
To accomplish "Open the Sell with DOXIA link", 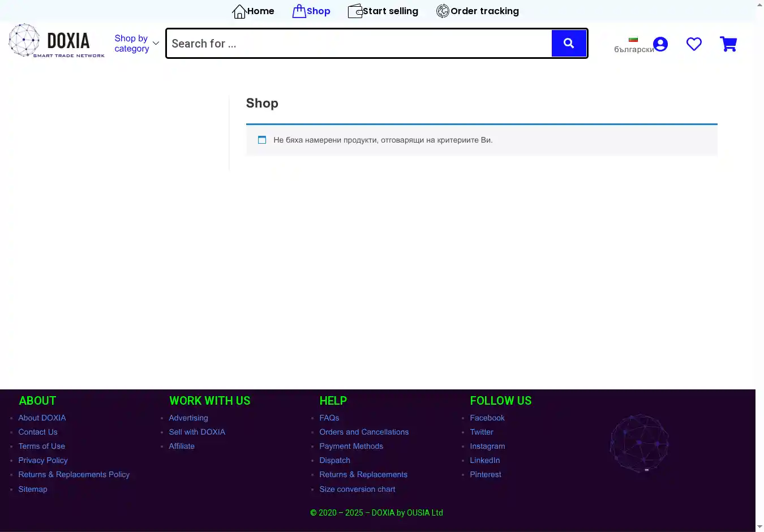I will click(196, 432).
